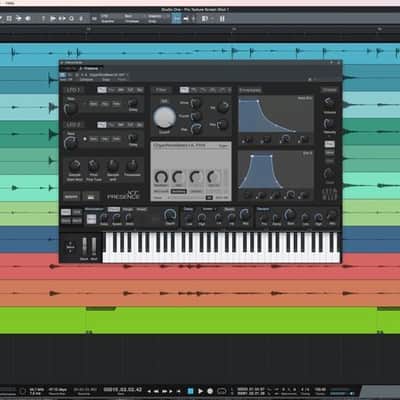Click the Reverb Mix knob at far right
Image resolution: width=400 pixels, height=400 pixels.
[332, 217]
